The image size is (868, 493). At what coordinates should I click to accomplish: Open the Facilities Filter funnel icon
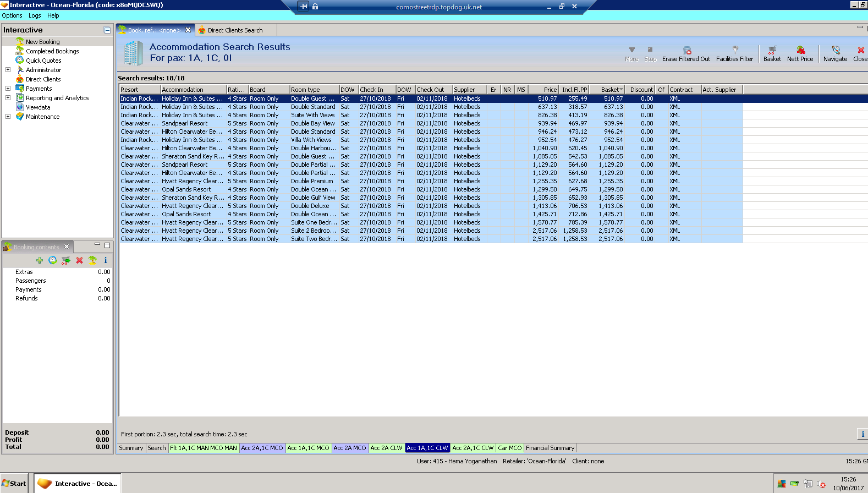coord(735,50)
